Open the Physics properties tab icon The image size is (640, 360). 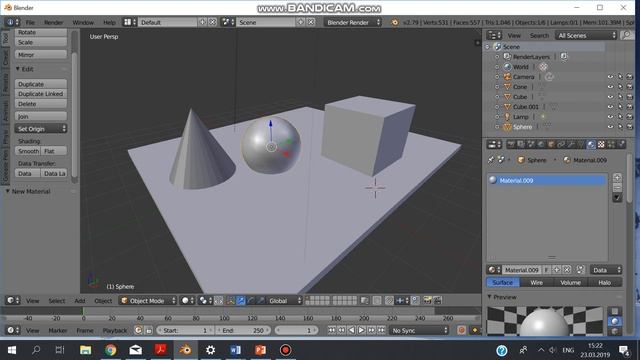(621, 144)
